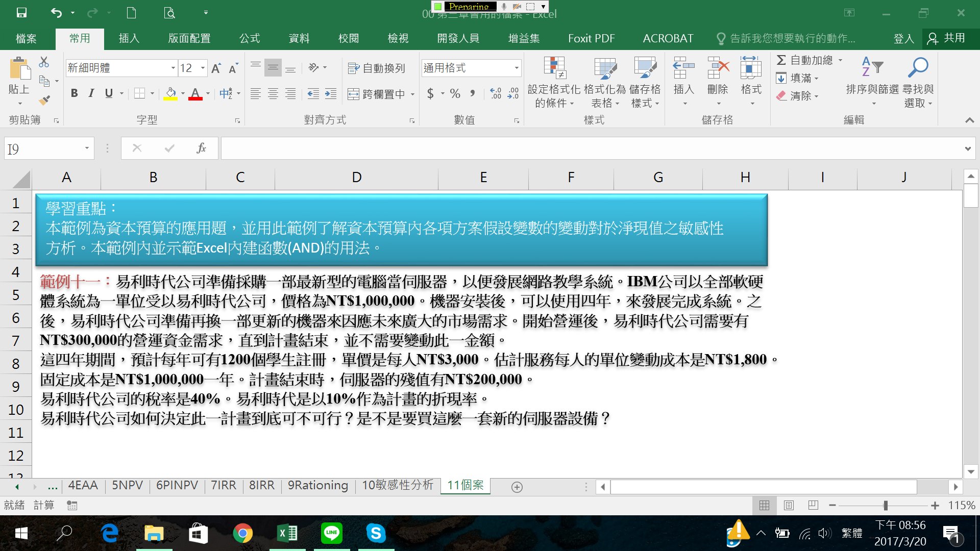Screen dimensions: 980x551
Task: Expand the formula bar chevron
Action: [x=968, y=149]
